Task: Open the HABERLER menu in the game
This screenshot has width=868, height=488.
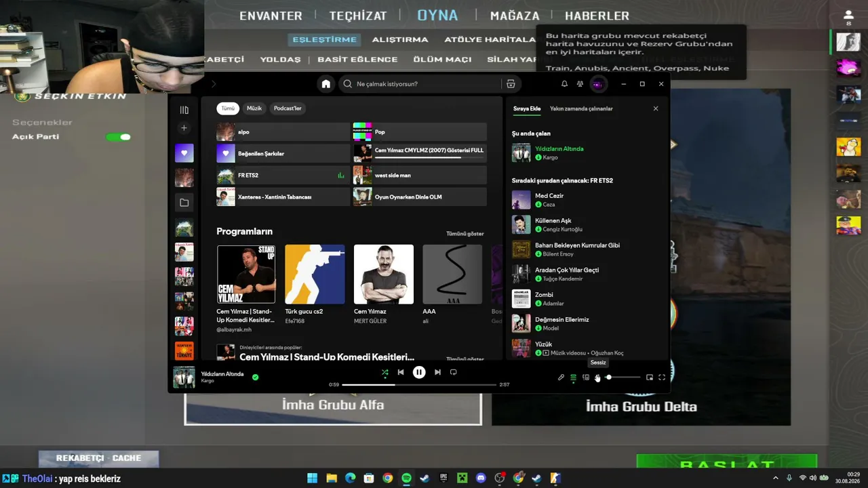Action: coord(597,16)
